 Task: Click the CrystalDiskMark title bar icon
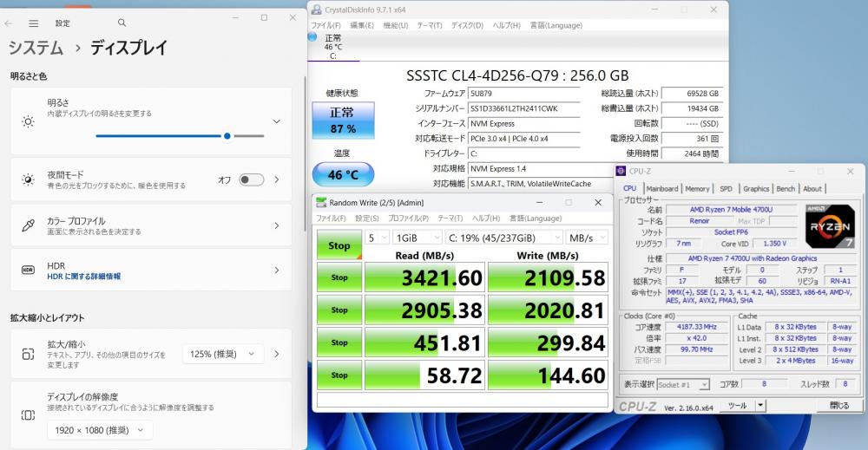coord(321,203)
